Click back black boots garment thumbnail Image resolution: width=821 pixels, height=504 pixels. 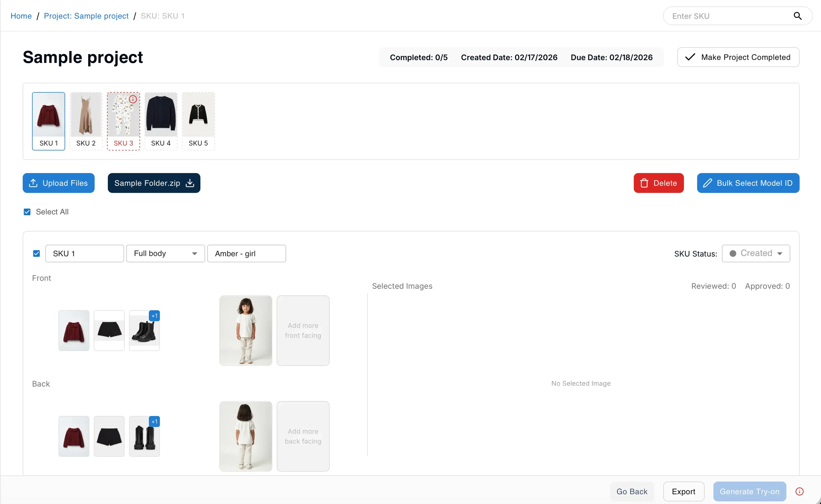click(144, 436)
